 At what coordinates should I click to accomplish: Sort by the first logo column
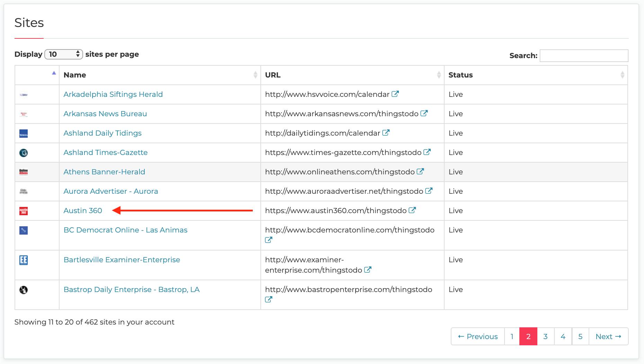(37, 75)
